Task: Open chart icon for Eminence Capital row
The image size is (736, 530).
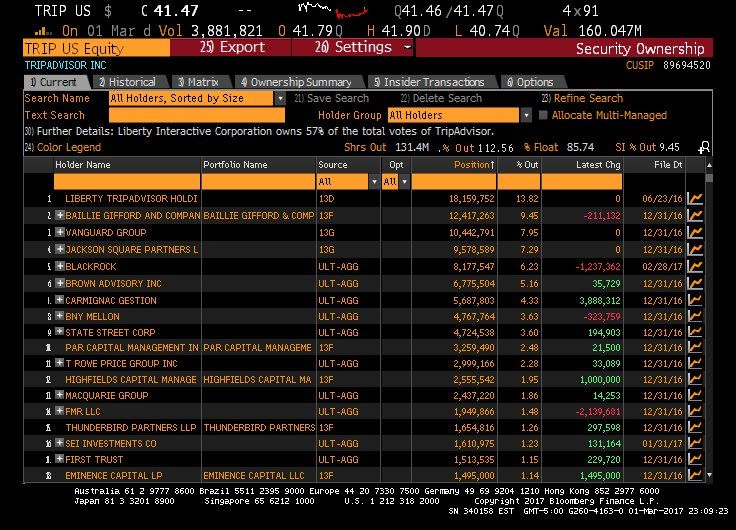Action: tap(696, 476)
